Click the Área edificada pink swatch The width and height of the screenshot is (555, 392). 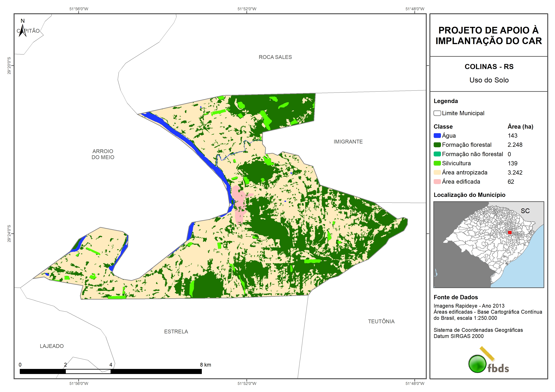coord(437,182)
